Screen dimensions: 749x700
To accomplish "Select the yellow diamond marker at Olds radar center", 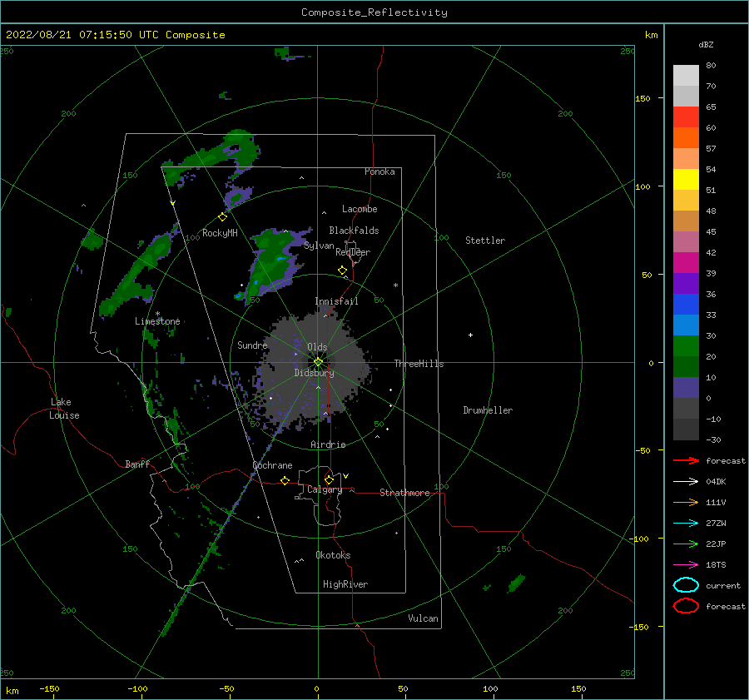I will pos(318,362).
